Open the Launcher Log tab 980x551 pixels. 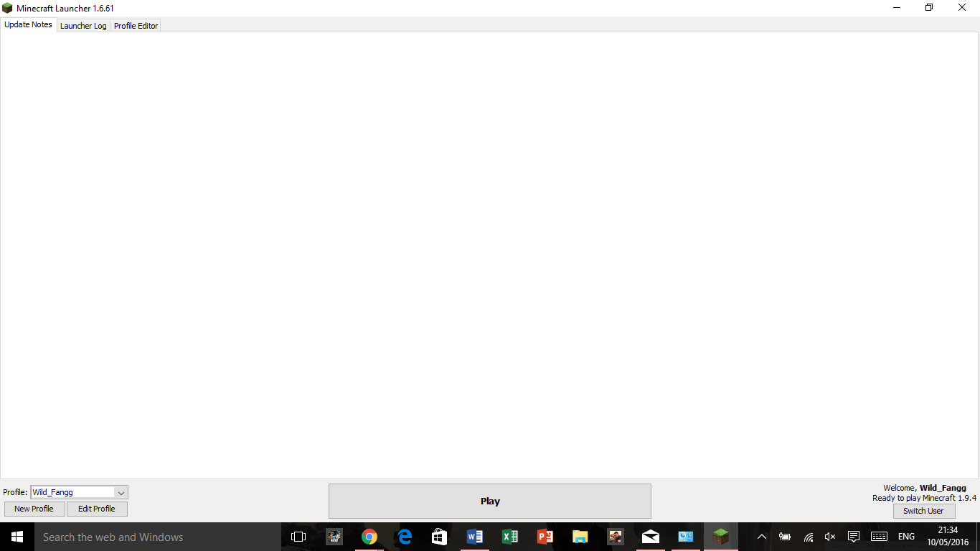click(83, 26)
